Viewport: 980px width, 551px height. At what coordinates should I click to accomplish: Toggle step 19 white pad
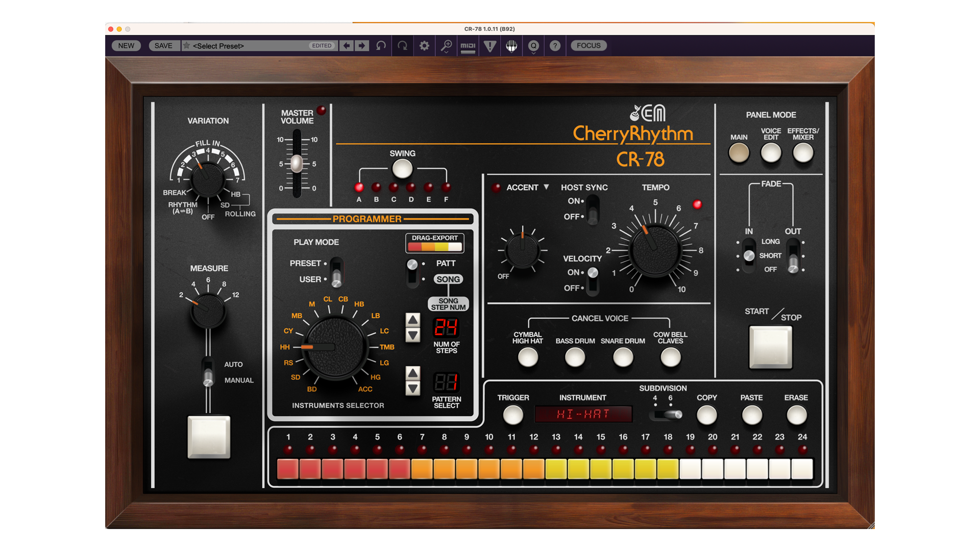[x=690, y=469]
